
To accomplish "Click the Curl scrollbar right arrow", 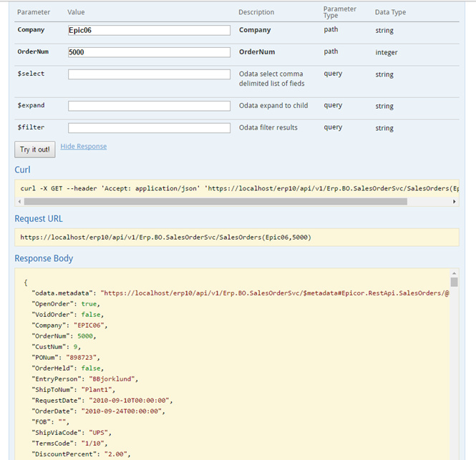I will pyautogui.click(x=454, y=202).
